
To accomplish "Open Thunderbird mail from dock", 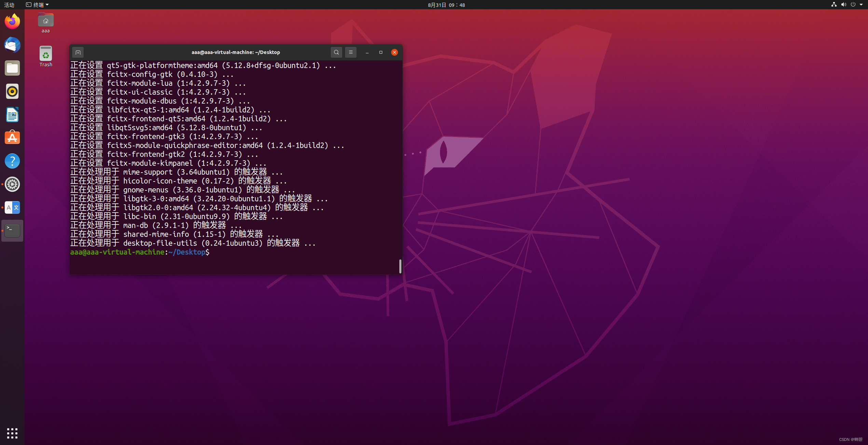I will click(12, 45).
